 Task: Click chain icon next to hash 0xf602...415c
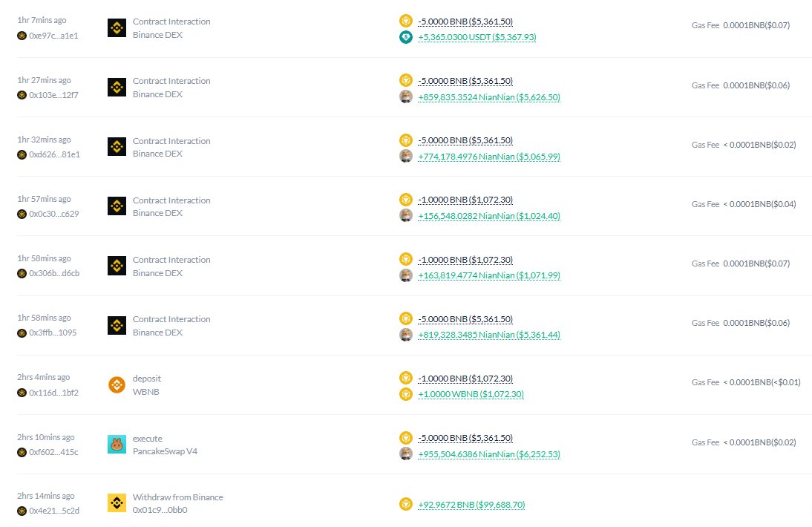coord(22,452)
